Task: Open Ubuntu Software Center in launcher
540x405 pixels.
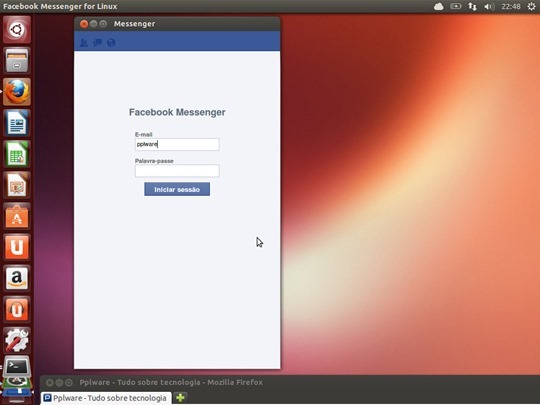Action: tap(17, 216)
